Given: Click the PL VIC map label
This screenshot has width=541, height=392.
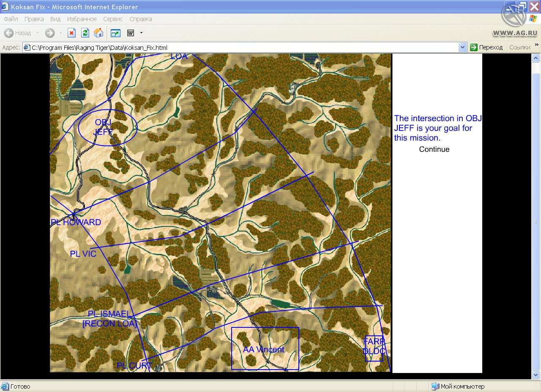Looking at the screenshot, I should 83,254.
